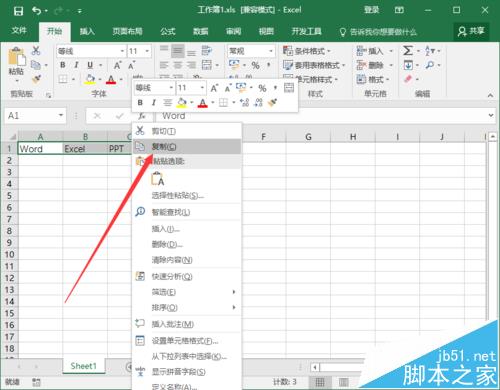Toggle Italic in the floating mini toolbar
500x390 pixels.
pos(154,103)
